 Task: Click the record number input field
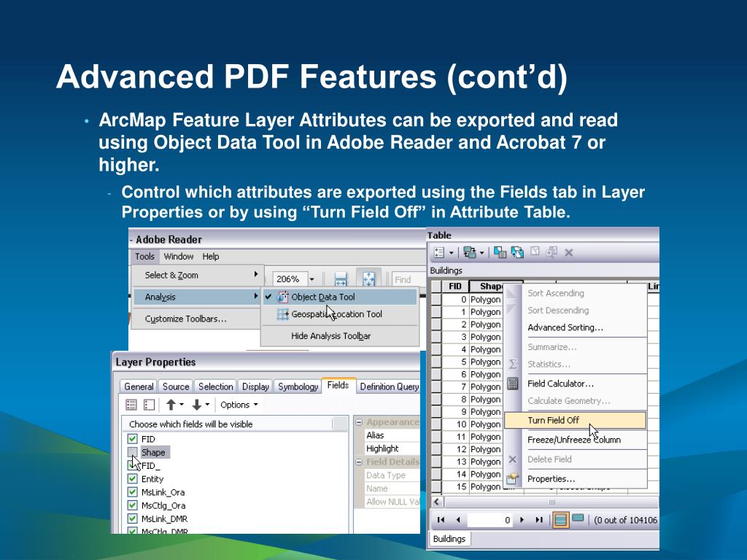pyautogui.click(x=490, y=520)
